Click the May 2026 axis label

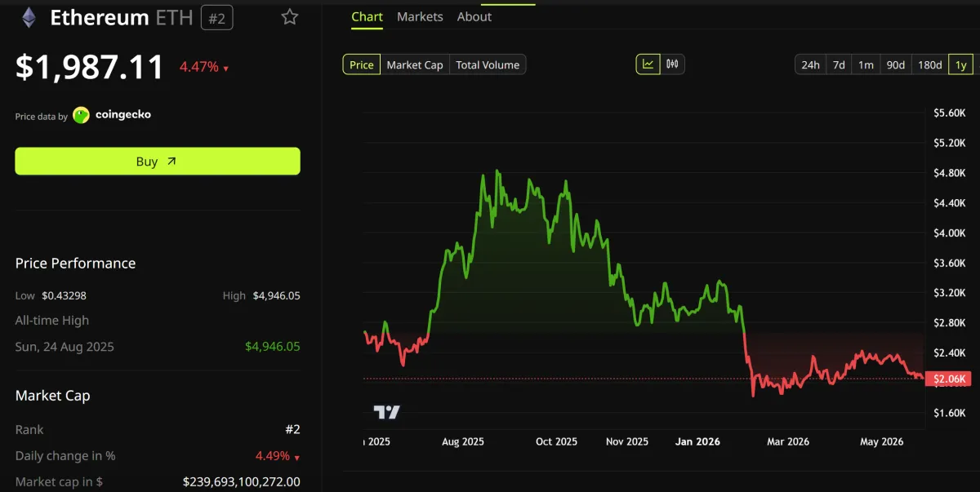(x=882, y=441)
